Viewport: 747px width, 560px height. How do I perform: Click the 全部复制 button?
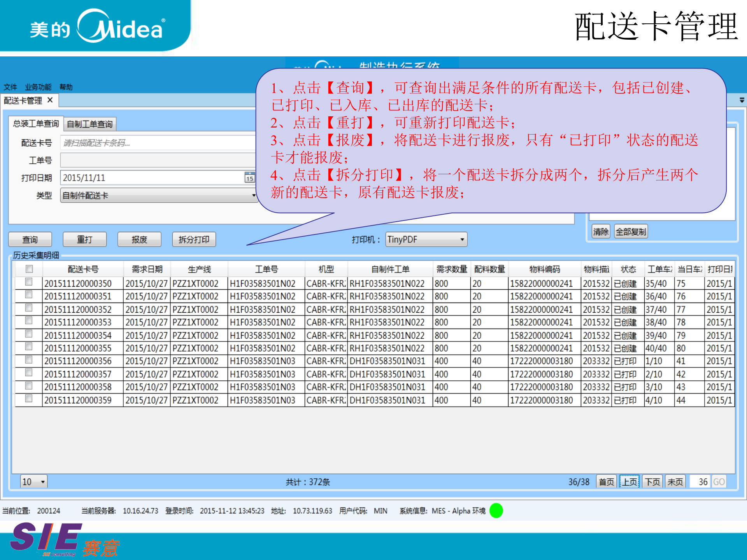pyautogui.click(x=631, y=232)
